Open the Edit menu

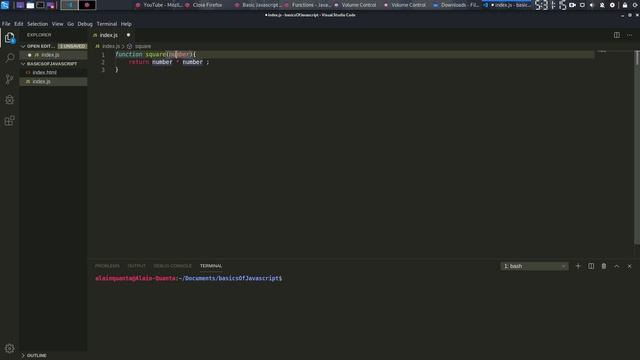(19, 24)
